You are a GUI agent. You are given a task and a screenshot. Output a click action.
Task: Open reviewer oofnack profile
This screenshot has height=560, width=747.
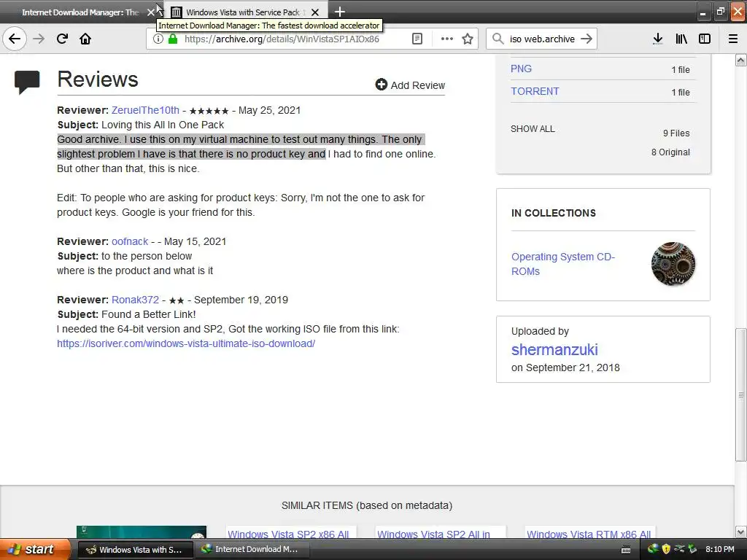[x=130, y=241]
